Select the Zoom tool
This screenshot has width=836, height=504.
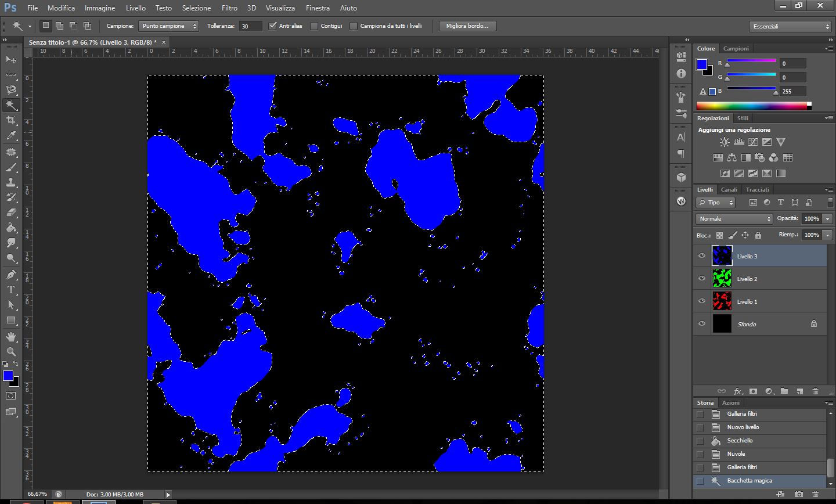(x=11, y=352)
